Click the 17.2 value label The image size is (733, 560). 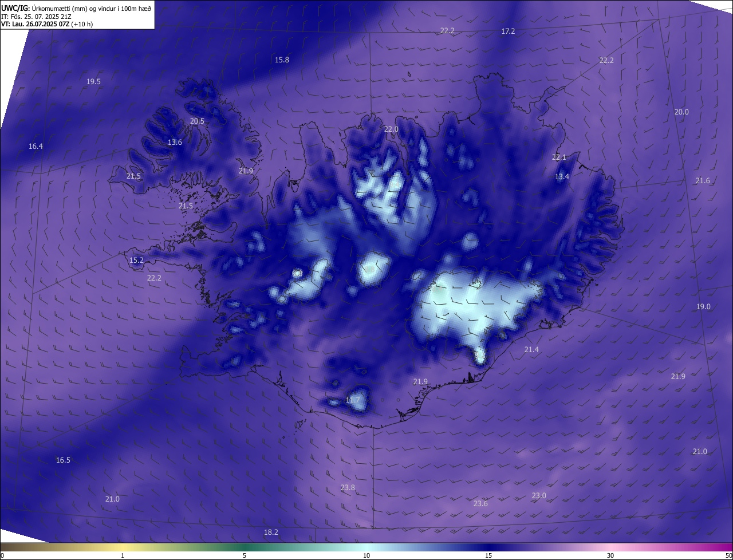(508, 31)
